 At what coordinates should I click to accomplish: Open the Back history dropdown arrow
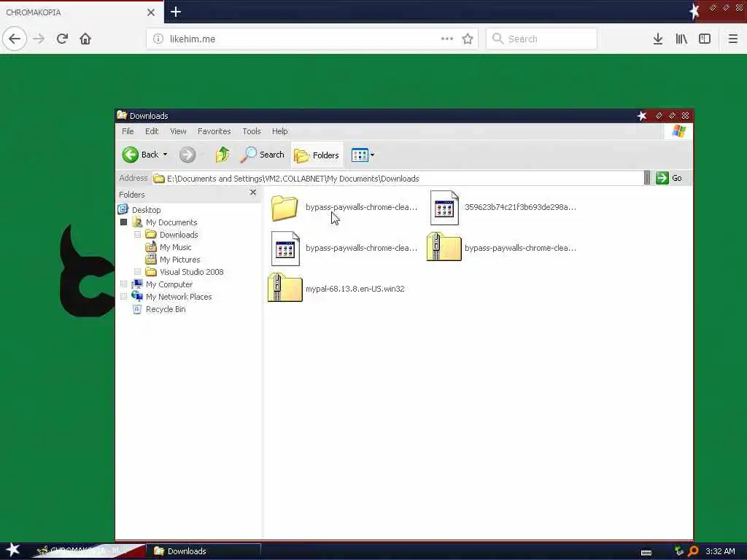tap(166, 155)
